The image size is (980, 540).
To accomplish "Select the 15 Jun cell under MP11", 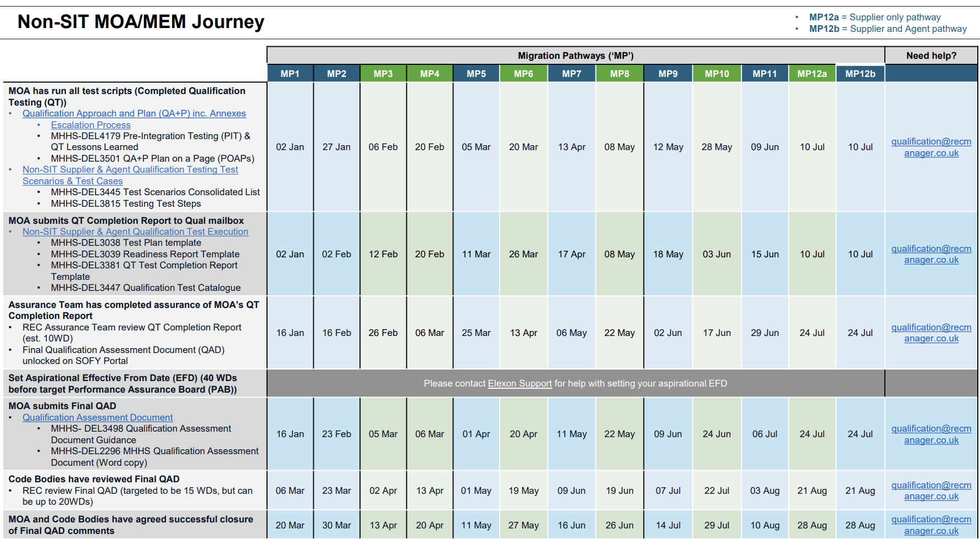I will click(765, 254).
